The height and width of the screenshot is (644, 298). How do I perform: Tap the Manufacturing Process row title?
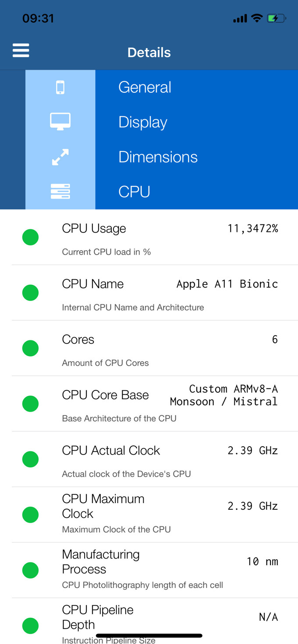click(101, 562)
